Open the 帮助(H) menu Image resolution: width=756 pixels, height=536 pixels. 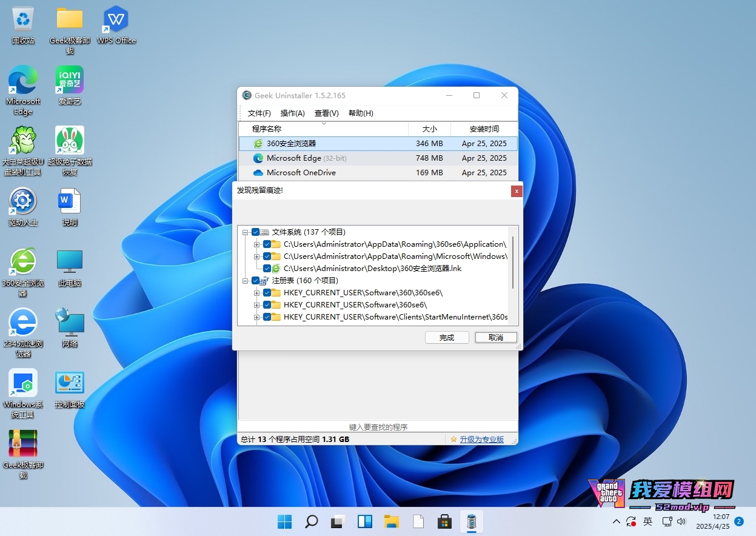click(x=361, y=113)
